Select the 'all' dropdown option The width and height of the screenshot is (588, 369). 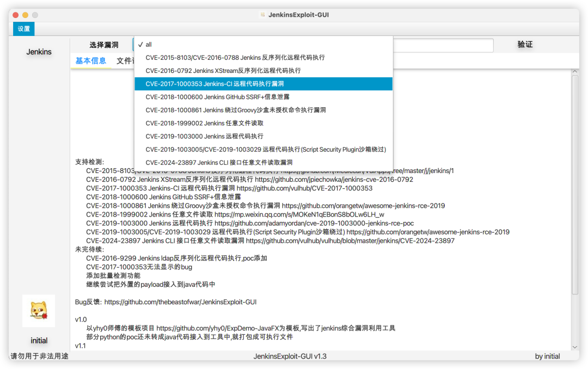[264, 44]
